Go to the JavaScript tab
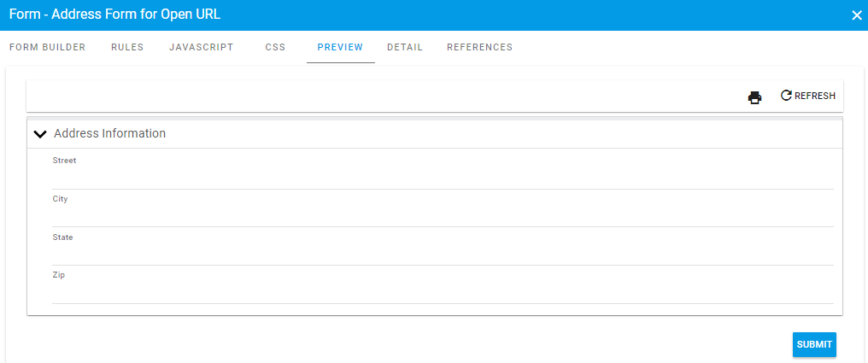Viewport: 868px width, 363px height. click(201, 48)
